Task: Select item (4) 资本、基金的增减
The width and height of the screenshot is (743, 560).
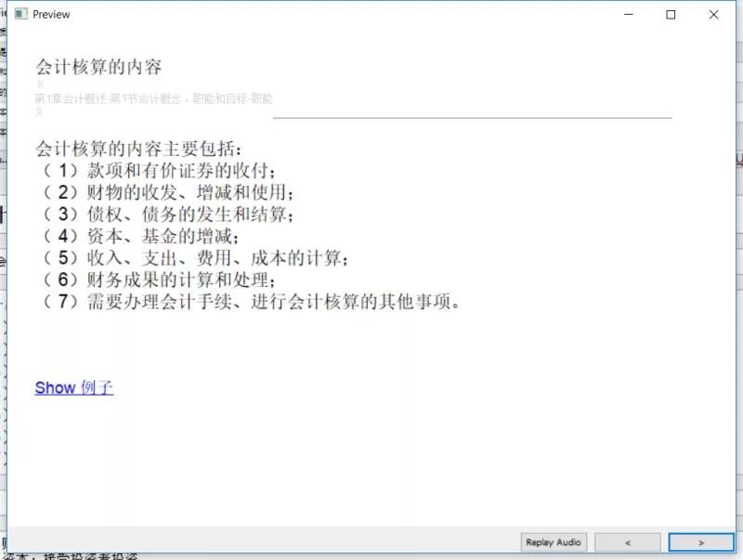Action: (x=140, y=236)
